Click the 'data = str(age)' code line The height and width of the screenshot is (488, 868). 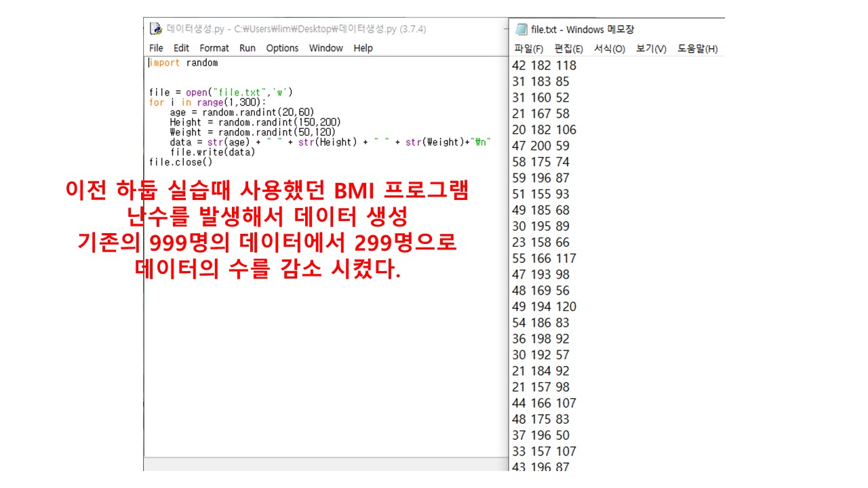pos(330,142)
